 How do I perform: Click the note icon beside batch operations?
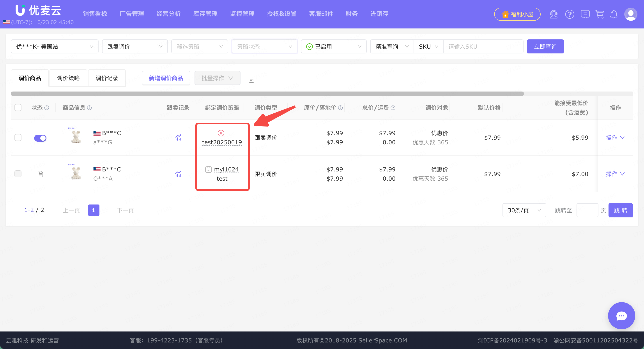coord(251,80)
